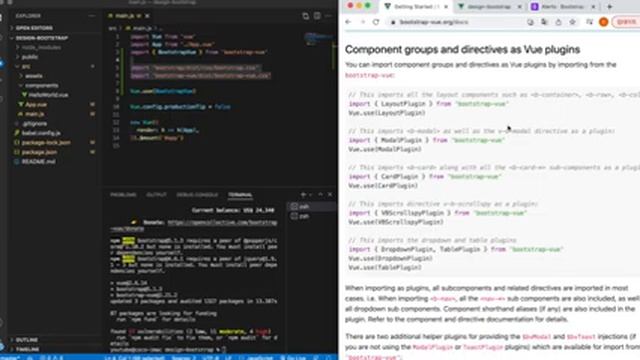Expand the Outline section
Viewport: 640px width, 360px height.
(x=27, y=340)
